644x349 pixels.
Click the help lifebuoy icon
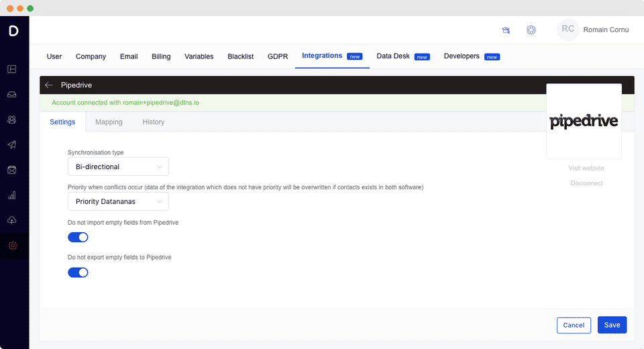click(x=531, y=30)
